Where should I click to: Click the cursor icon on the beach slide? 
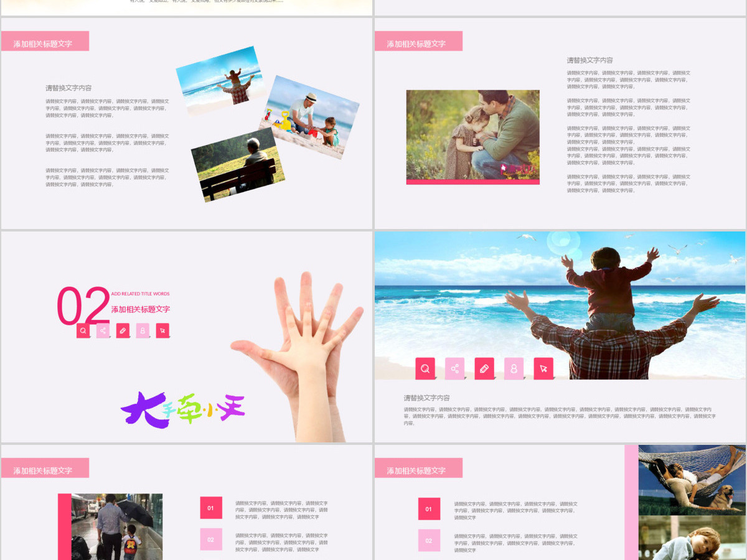click(x=543, y=368)
